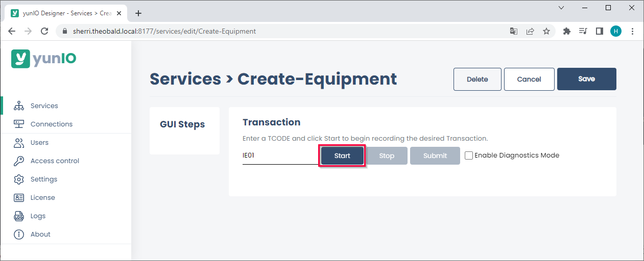644x261 pixels.
Task: Open the Chrome three-dot menu
Action: 632,31
